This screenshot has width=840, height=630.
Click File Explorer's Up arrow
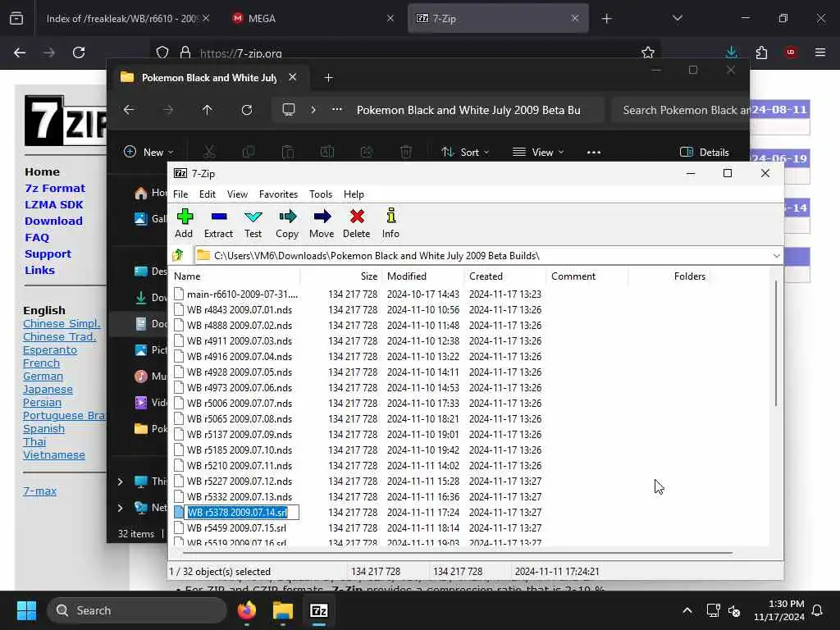coord(208,110)
